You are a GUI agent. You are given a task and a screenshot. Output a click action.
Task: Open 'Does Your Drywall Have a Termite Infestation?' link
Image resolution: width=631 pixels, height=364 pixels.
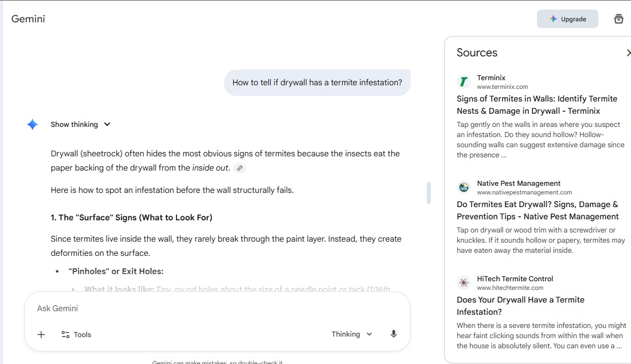tap(520, 306)
